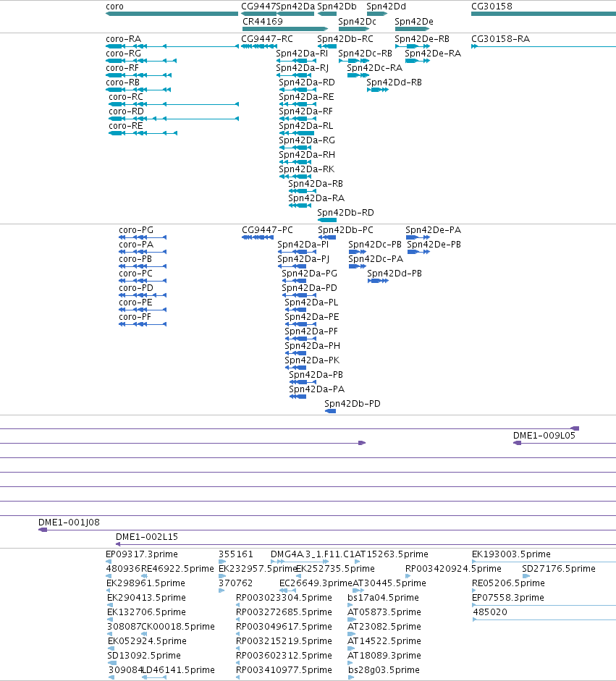Select transcript coro-RG
Screen dimensions: 616x681
point(141,61)
